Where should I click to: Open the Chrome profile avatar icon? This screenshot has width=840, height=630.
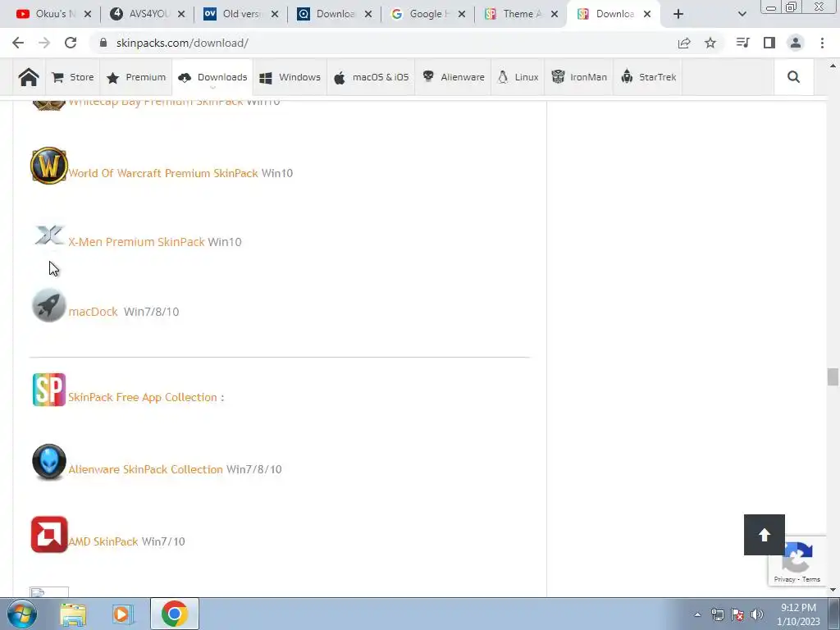coord(796,43)
